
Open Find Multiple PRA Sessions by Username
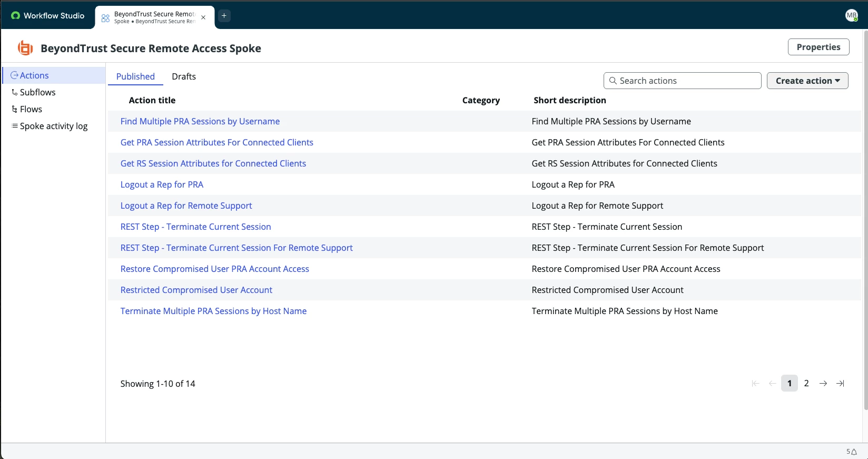(x=200, y=121)
